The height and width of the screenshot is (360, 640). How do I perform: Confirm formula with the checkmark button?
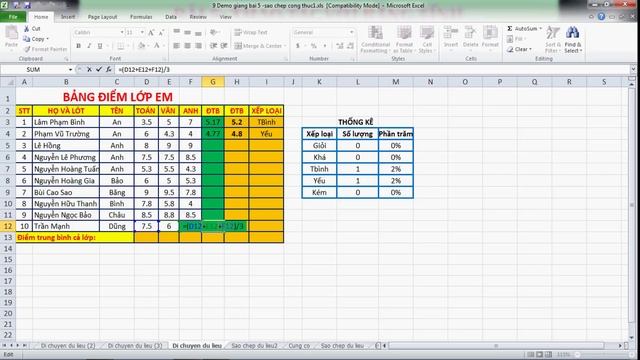coord(98,70)
